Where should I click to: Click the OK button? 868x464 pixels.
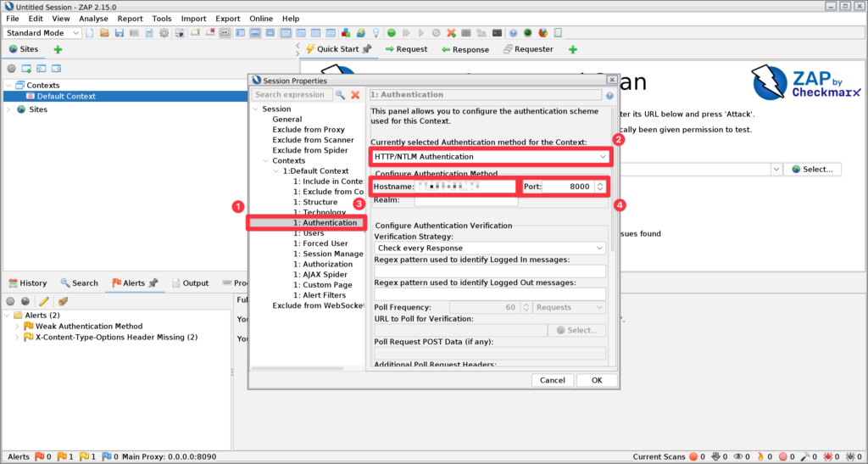pyautogui.click(x=597, y=380)
